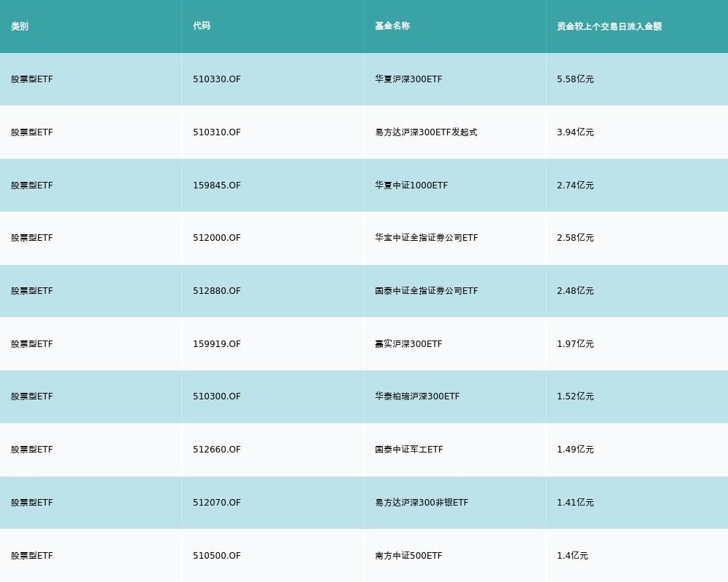
Task: Select fund name 华夏沪深300ETF
Action: pyautogui.click(x=408, y=79)
